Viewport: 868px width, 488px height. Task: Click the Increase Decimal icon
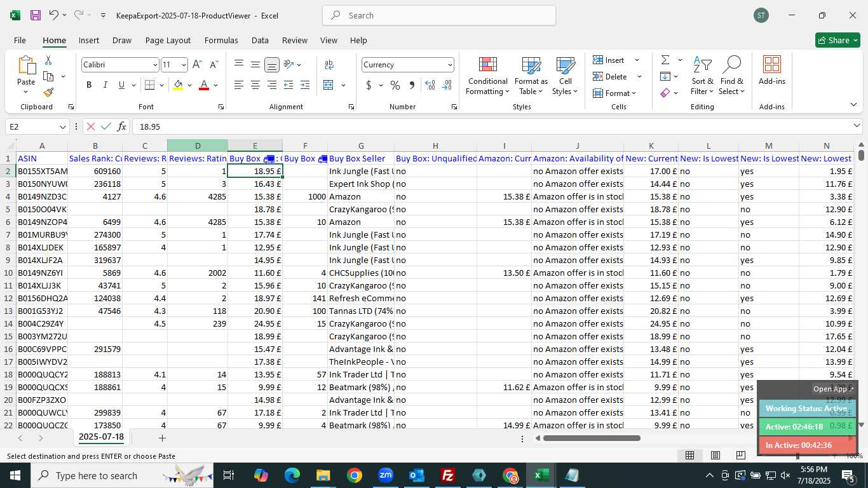tap(430, 85)
